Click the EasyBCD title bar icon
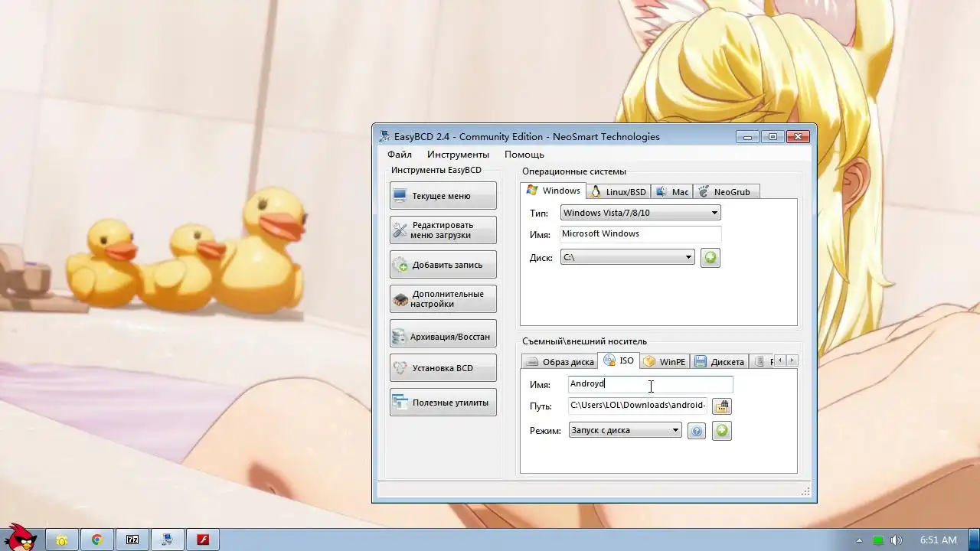 tap(384, 136)
